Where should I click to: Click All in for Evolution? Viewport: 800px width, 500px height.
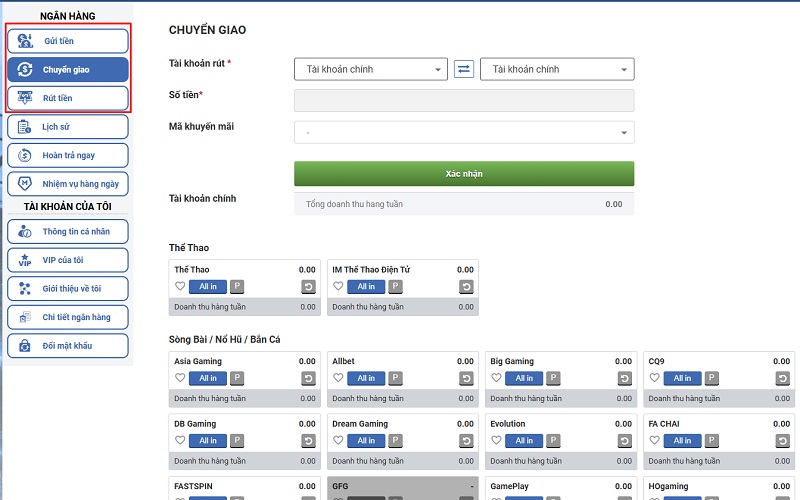pyautogui.click(x=524, y=441)
